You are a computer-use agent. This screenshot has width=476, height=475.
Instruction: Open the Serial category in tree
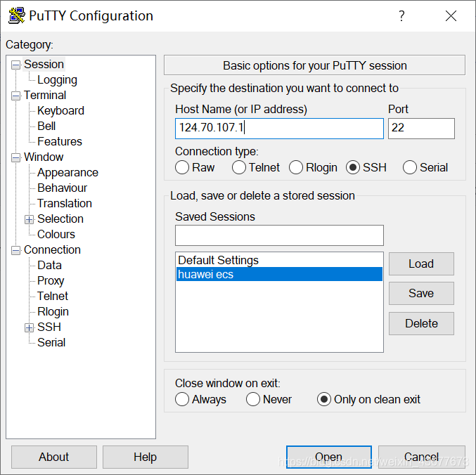[51, 343]
